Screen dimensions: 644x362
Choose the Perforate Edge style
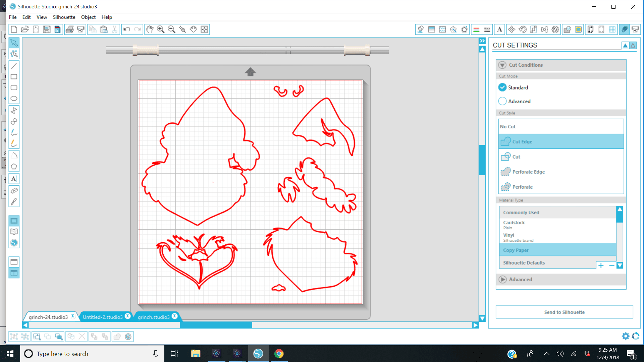tap(561, 172)
